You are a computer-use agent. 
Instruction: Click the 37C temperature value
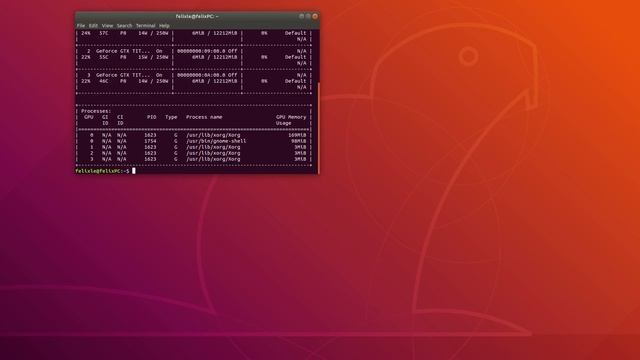[104, 33]
